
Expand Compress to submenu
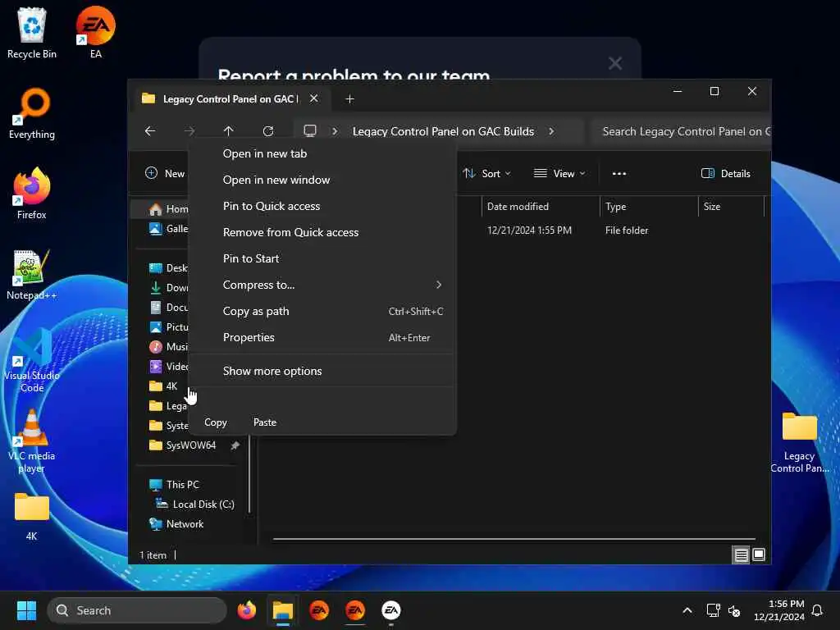pyautogui.click(x=322, y=285)
